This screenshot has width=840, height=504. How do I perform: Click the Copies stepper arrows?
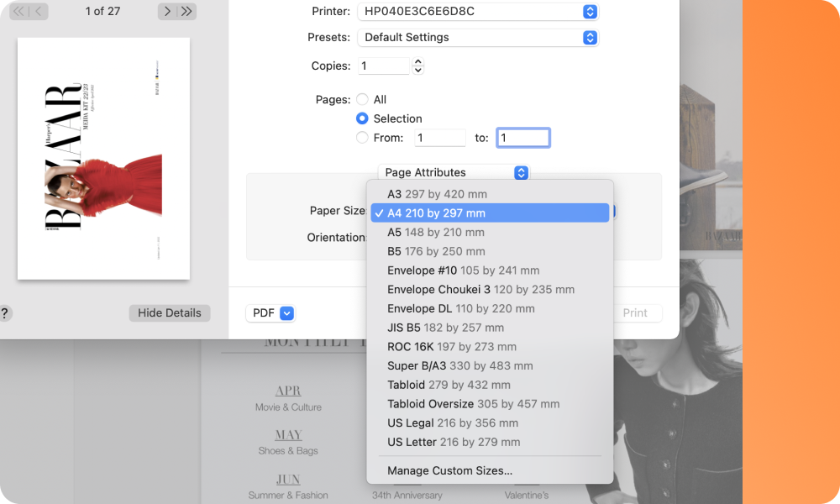coord(418,66)
